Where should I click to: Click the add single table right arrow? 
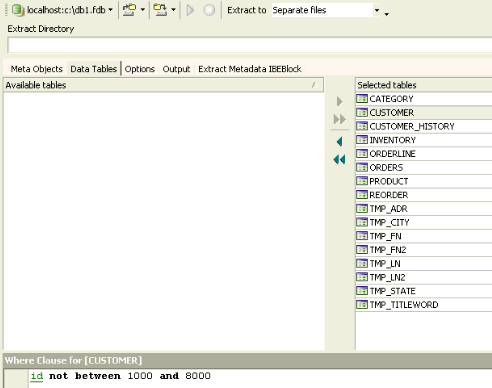[x=340, y=101]
